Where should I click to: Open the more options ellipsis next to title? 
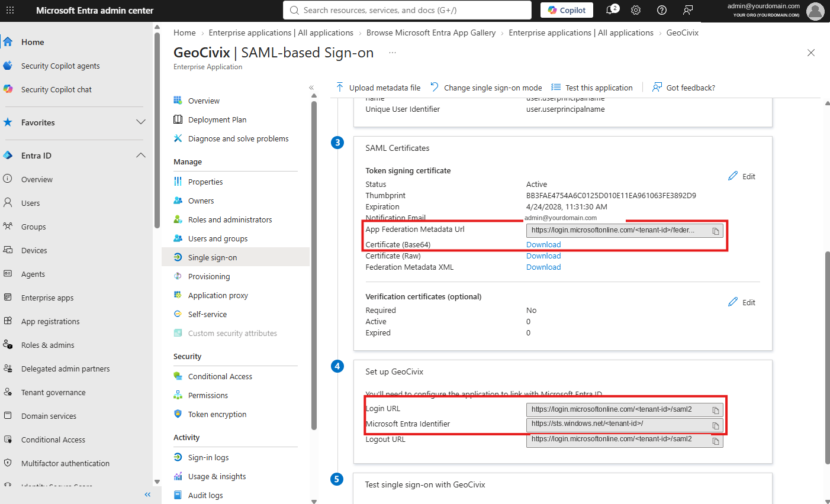click(393, 53)
